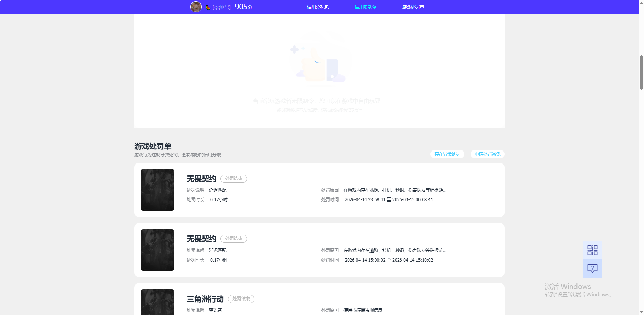Switch to the 信用分礼包 tab
Image resolution: width=644 pixels, height=315 pixels.
(x=318, y=7)
